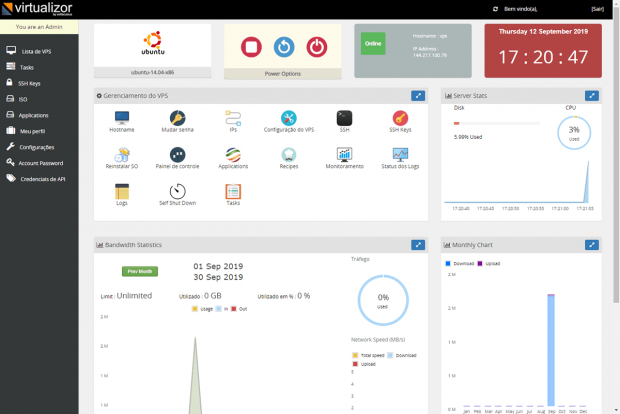620x414 pixels.
Task: Toggle Usage legend in bandwidth chart
Action: click(x=202, y=309)
